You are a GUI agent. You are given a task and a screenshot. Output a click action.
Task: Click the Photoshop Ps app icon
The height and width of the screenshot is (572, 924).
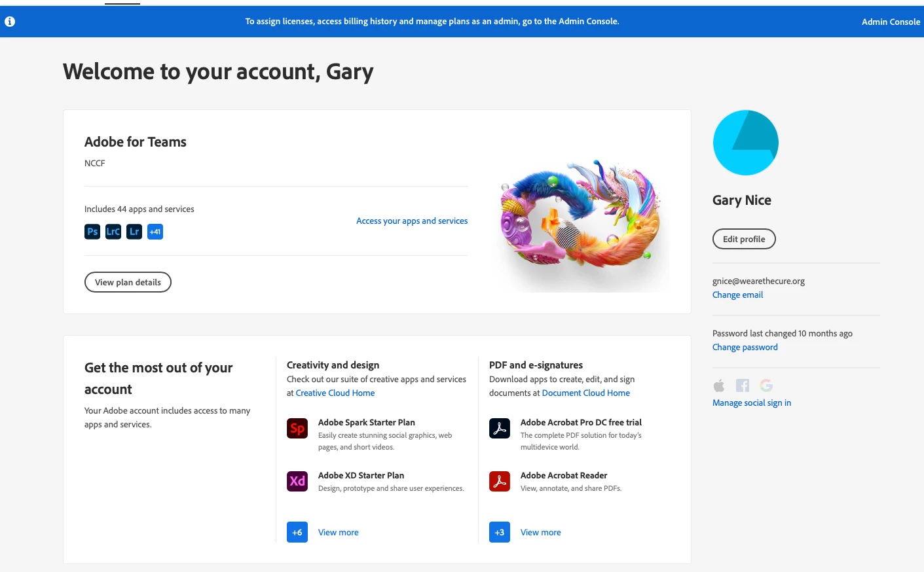[x=92, y=232]
